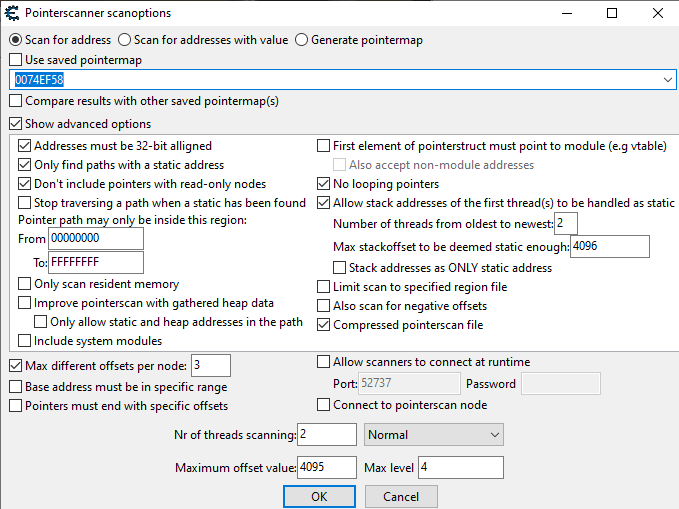Uncheck No looping pointers

click(x=323, y=184)
